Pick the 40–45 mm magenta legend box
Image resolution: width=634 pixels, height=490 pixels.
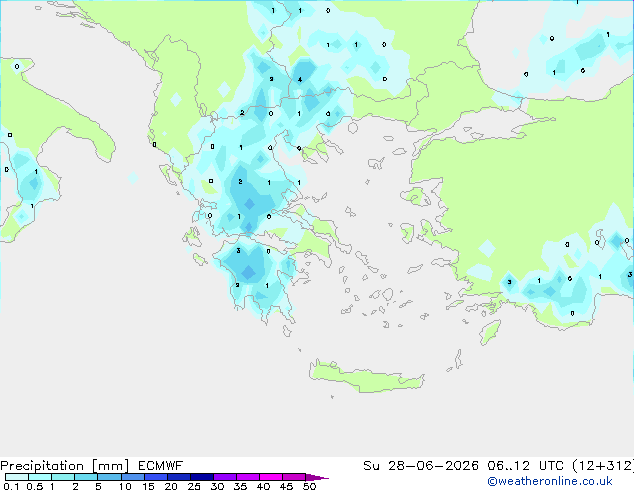click(x=271, y=477)
